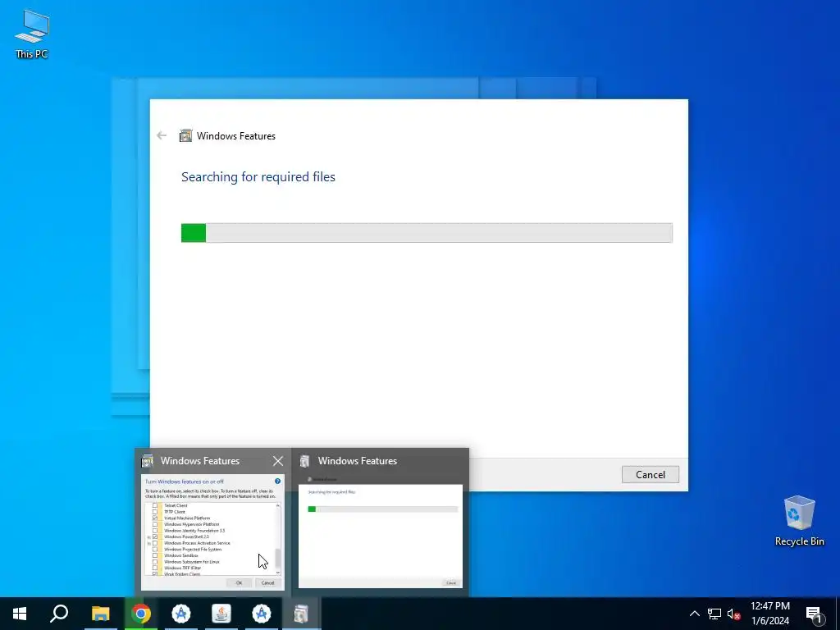Screen dimensions: 840x630
Task: Open the Windows Start menu
Action: tap(20, 614)
